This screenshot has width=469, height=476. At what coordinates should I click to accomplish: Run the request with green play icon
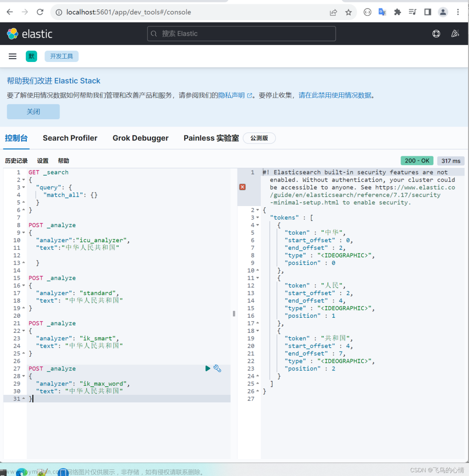[207, 369]
